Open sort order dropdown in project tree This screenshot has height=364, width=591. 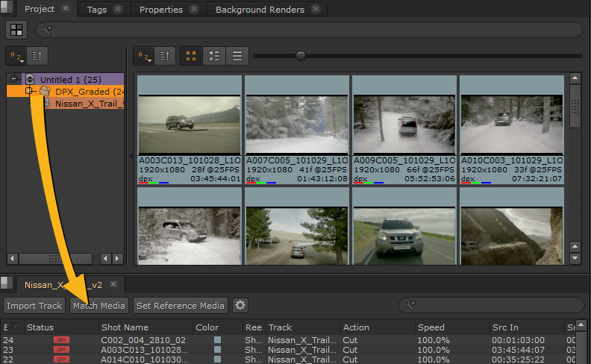(x=16, y=56)
